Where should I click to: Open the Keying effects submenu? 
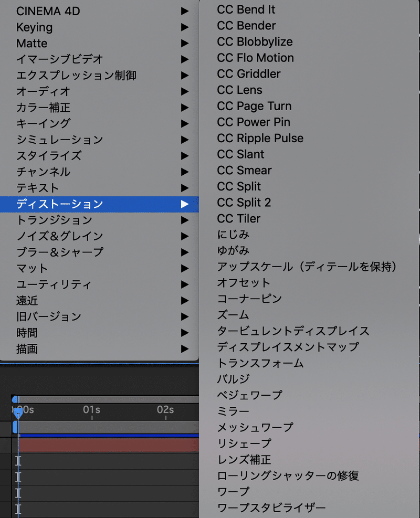[x=99, y=27]
